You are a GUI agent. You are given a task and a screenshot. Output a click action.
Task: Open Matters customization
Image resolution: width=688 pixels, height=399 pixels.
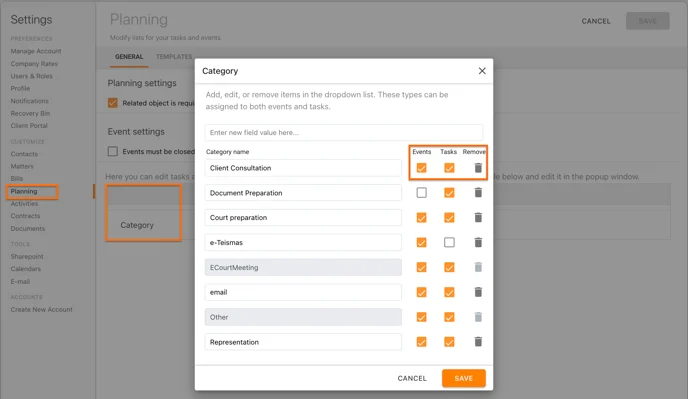(22, 166)
